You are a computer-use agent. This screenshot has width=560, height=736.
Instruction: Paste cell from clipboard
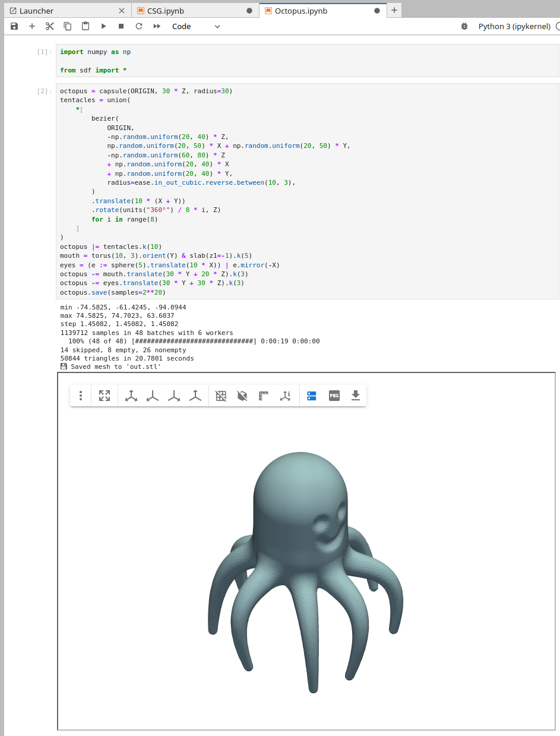tap(86, 26)
